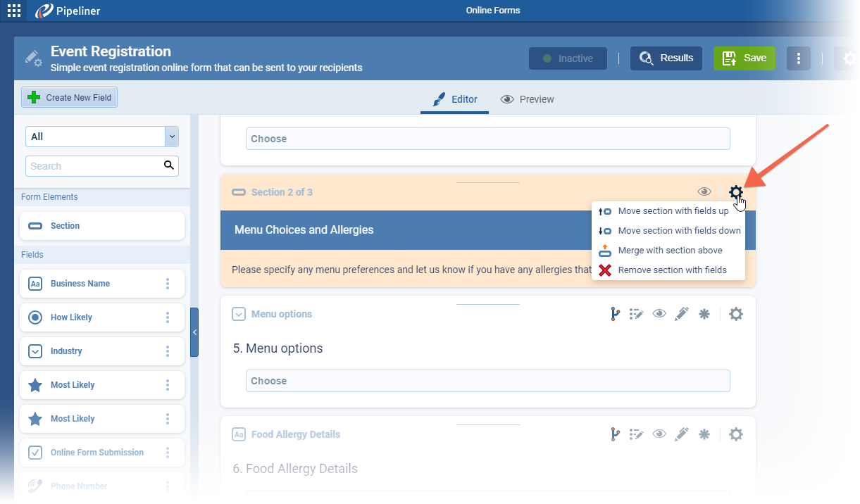
Task: Choose Remove section with fields
Action: point(671,270)
